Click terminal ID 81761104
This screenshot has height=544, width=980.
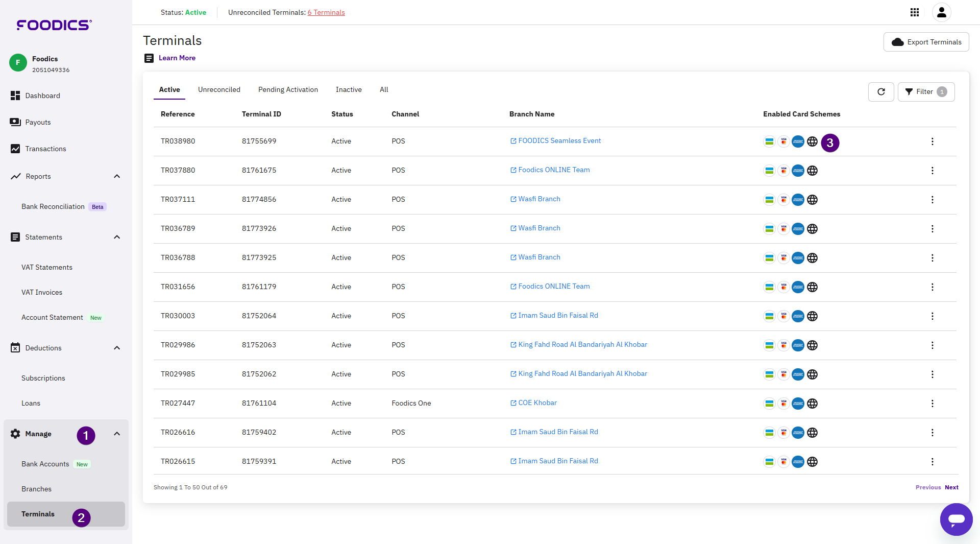click(x=259, y=403)
